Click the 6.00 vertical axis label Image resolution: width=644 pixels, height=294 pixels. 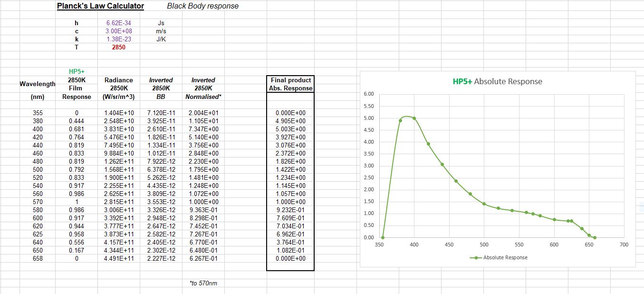368,94
